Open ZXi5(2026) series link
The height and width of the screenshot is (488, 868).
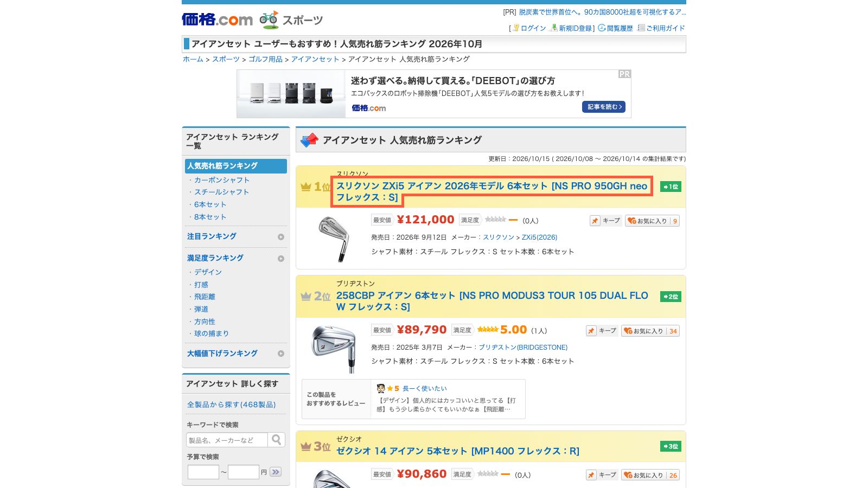point(539,237)
